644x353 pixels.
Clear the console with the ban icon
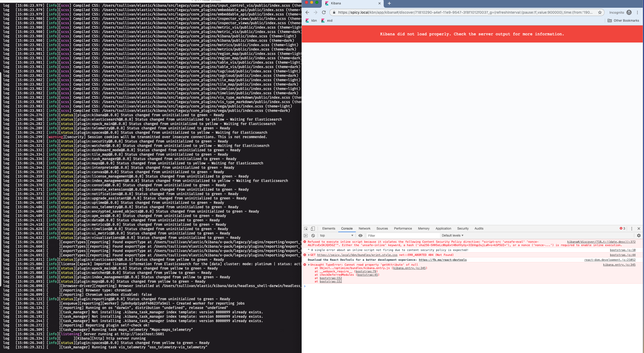pos(313,236)
